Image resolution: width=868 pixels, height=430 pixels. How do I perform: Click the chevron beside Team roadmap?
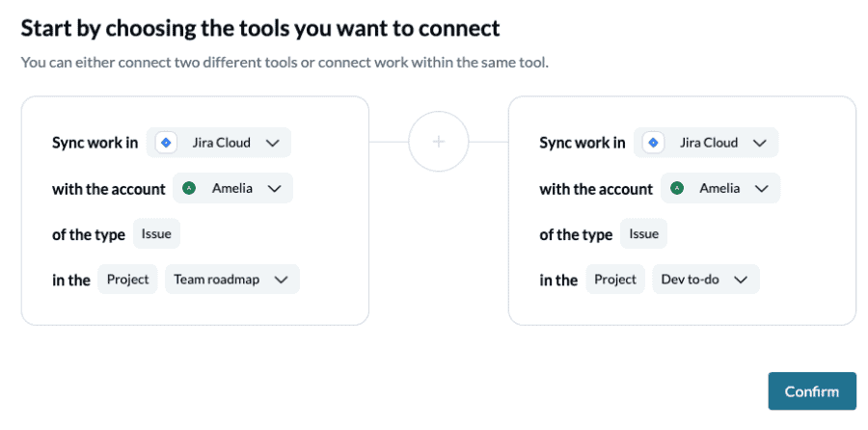[x=281, y=280]
